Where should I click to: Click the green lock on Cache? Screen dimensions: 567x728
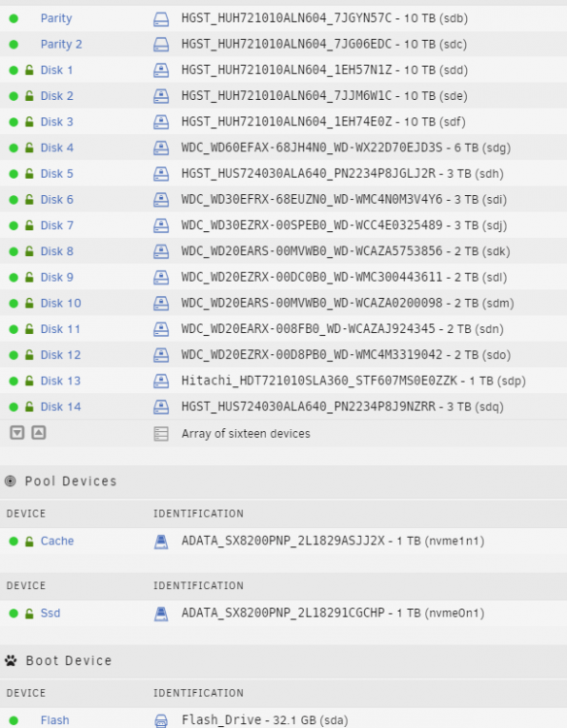click(x=29, y=542)
